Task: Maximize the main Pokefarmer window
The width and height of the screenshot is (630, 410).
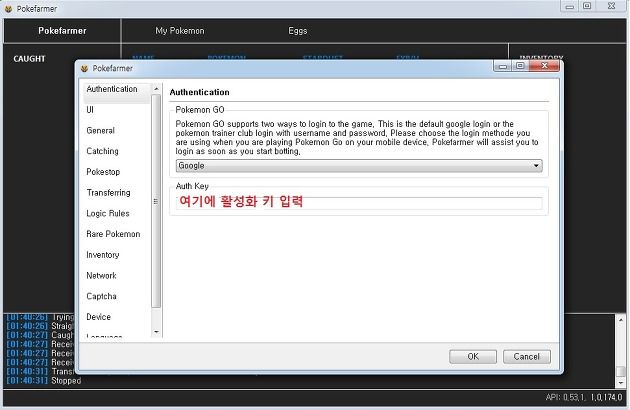Action: pos(587,6)
